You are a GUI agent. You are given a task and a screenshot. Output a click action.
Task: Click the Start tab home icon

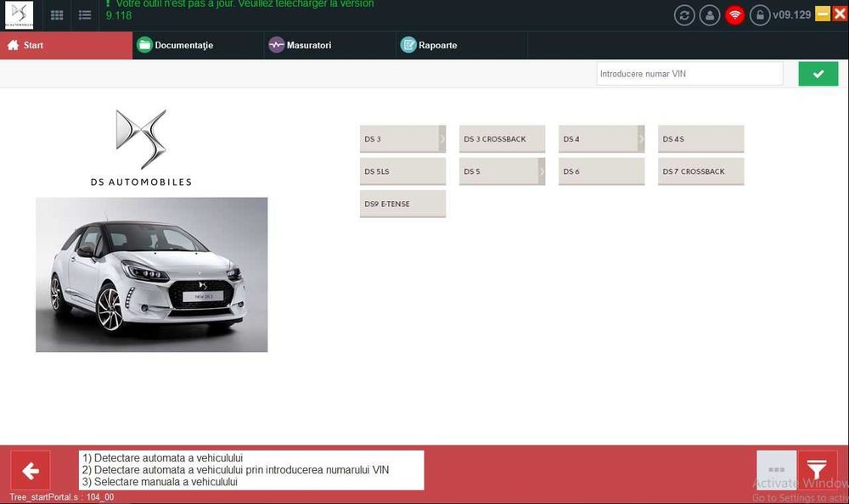point(14,45)
